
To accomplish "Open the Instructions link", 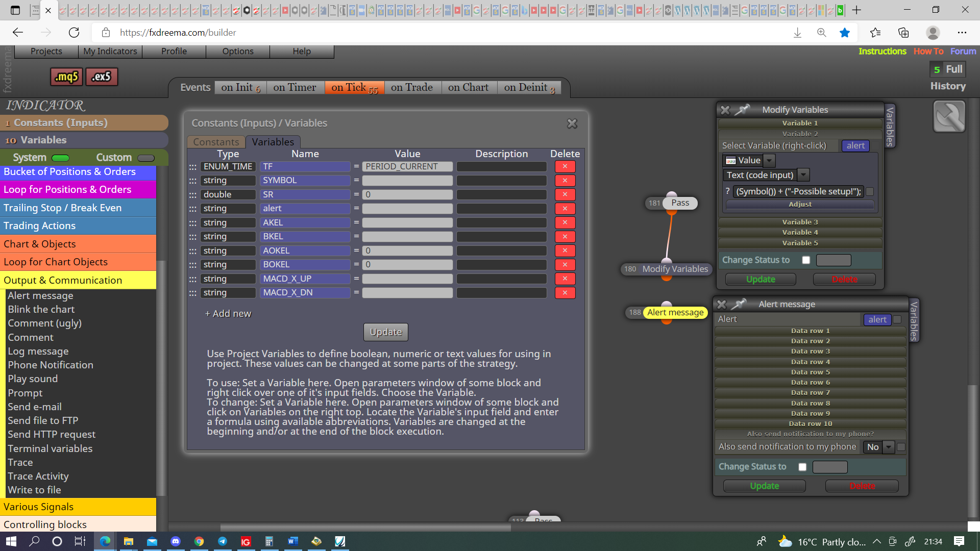I will click(882, 51).
